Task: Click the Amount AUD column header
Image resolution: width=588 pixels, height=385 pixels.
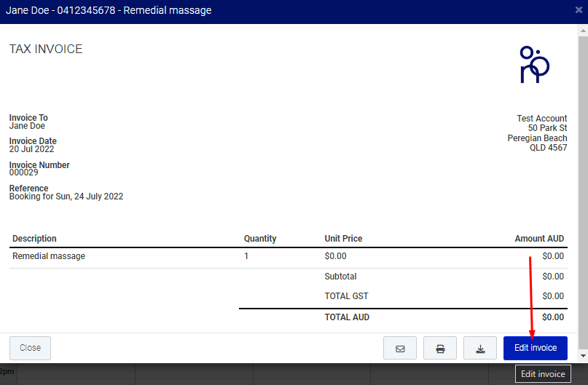Action: coord(539,239)
